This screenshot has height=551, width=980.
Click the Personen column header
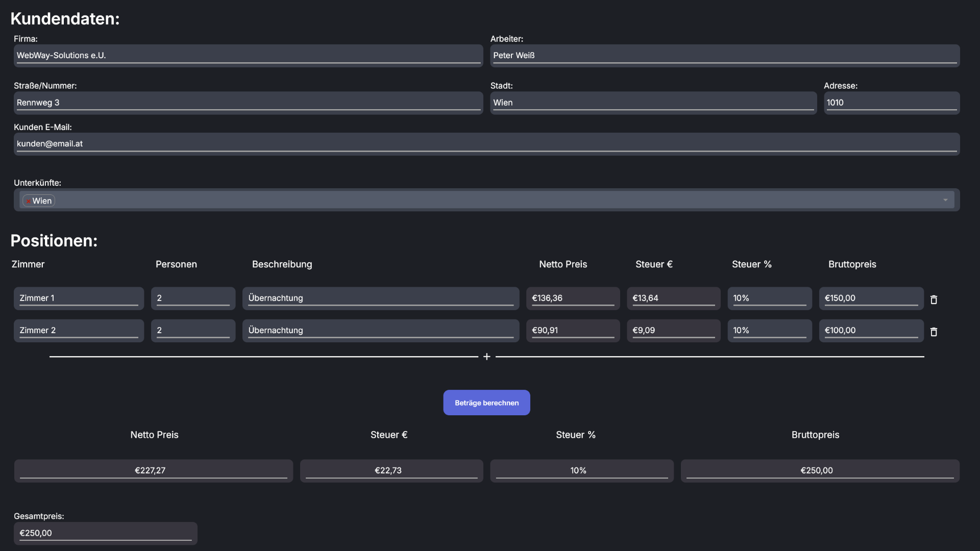pyautogui.click(x=176, y=264)
